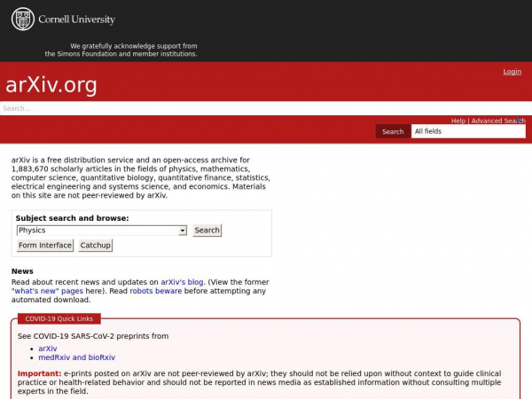The image size is (532, 399).
Task: Click the red Important: label
Action: pyautogui.click(x=39, y=373)
